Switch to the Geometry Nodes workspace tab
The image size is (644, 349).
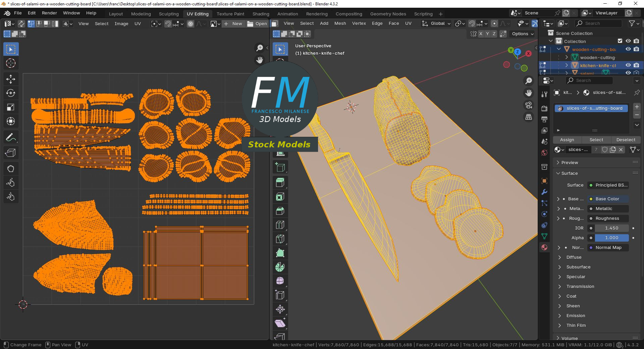[x=388, y=14]
